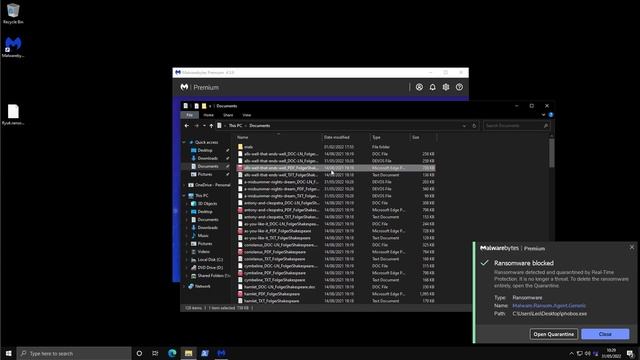This screenshot has height=360, width=640.
Task: Click Explorer file list vertical scrollbar
Action: tap(551, 152)
